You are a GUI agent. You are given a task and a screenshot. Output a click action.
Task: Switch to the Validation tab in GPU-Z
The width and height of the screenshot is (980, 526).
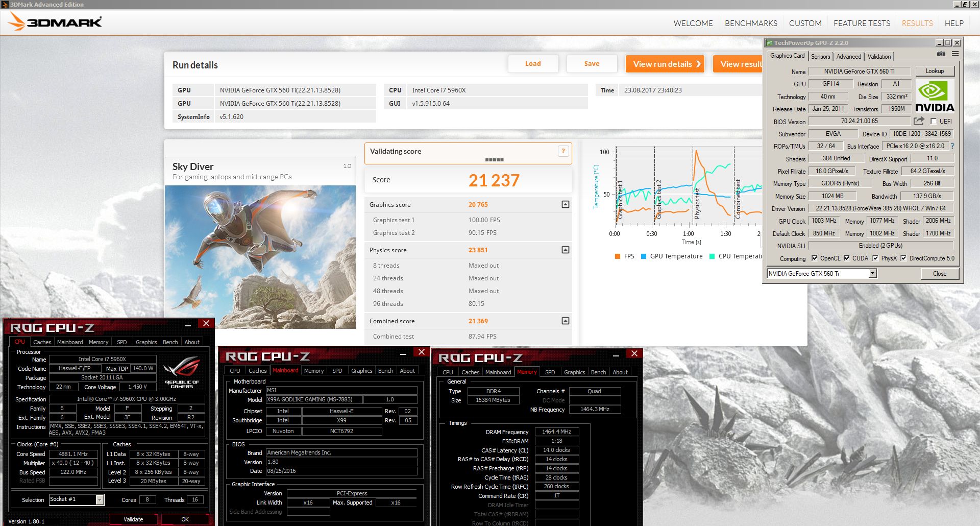879,57
